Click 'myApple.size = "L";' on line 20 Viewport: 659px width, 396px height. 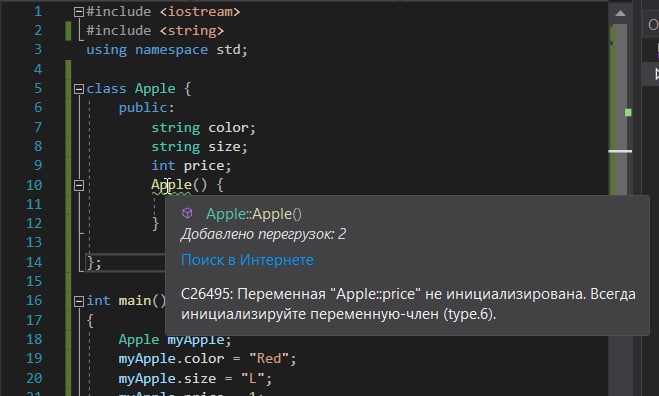195,379
